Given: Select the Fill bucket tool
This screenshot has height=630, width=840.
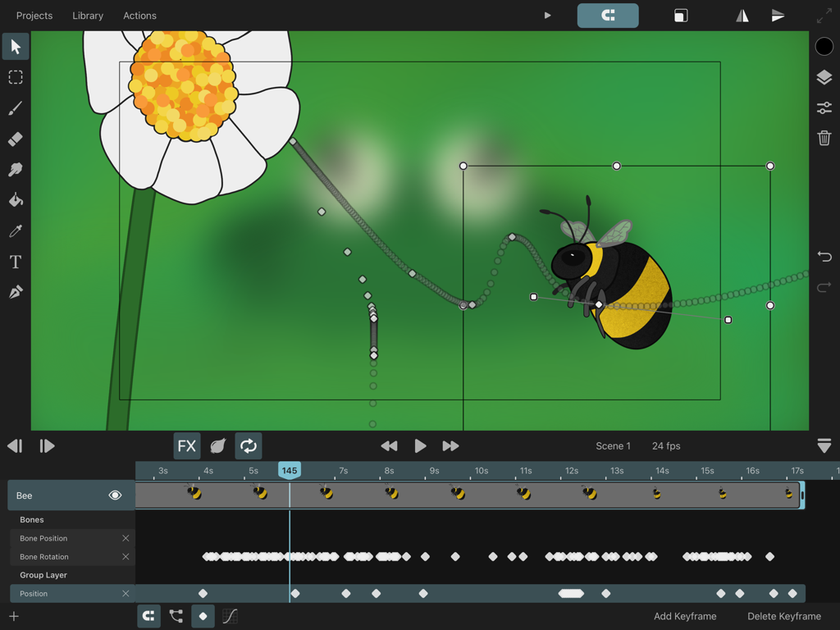Looking at the screenshot, I should 15,199.
